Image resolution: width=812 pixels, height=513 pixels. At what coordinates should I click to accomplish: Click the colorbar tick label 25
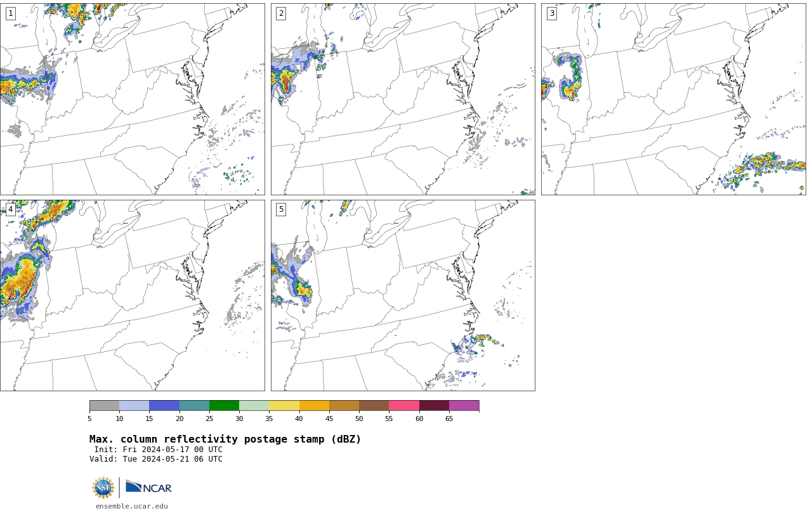pos(209,419)
